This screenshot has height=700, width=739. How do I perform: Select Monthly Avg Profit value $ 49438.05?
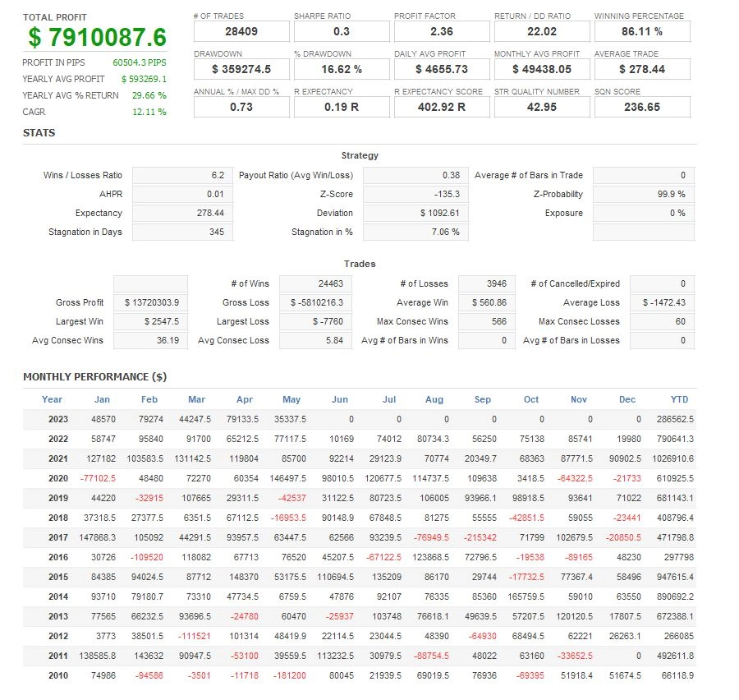coord(542,69)
